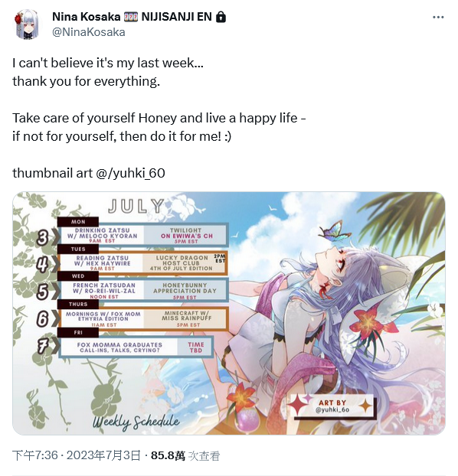This screenshot has height=476, width=458.
Task: Open the Nina Kosaka NIJISANJI EN display name
Action: pos(132,17)
